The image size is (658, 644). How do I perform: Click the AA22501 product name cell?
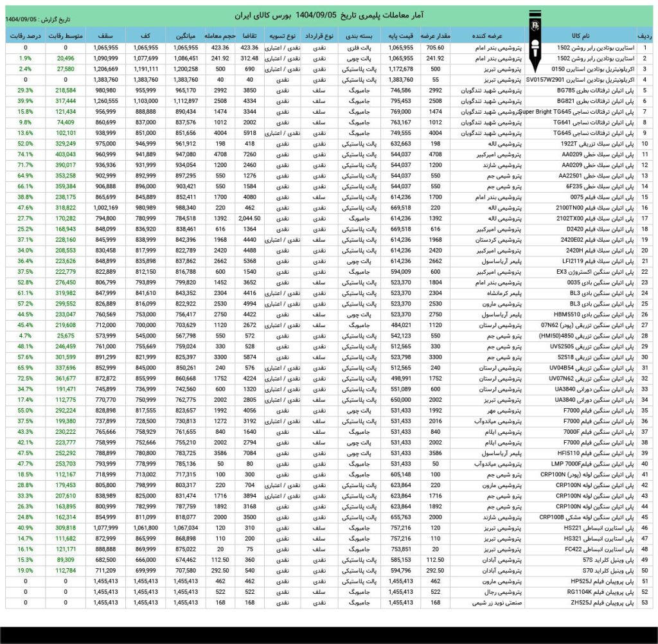pos(581,176)
